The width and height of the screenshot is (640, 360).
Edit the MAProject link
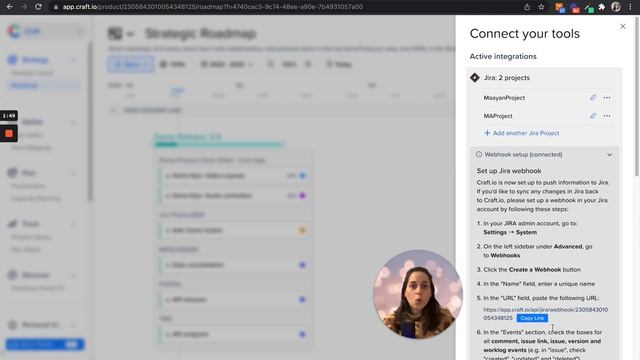[x=593, y=116]
